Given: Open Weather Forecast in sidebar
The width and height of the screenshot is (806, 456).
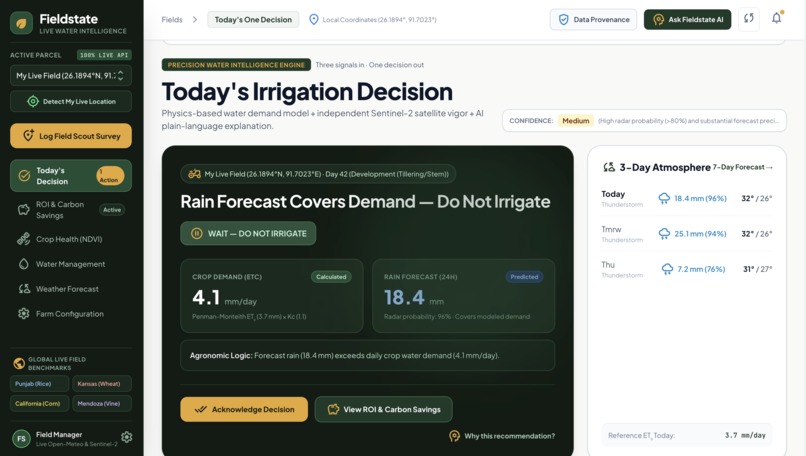Looking at the screenshot, I should (x=71, y=289).
